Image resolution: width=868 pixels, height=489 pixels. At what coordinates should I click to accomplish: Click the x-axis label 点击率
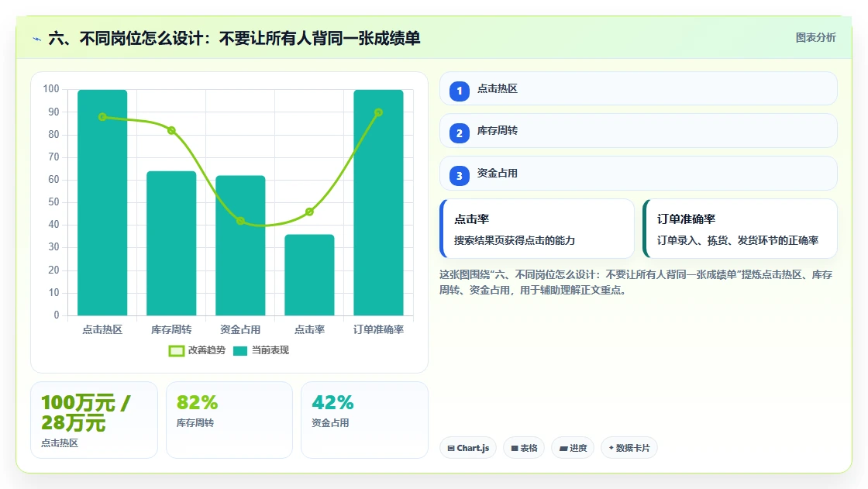309,329
